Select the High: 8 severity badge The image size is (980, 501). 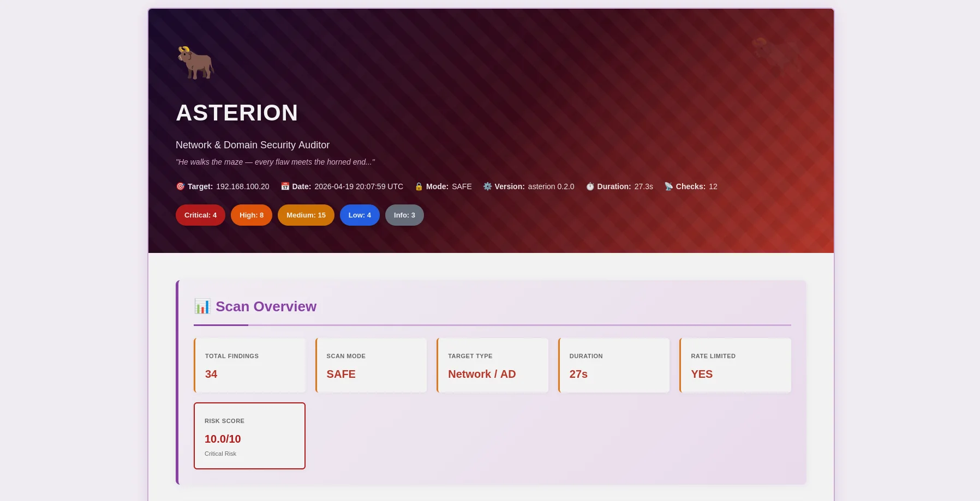(252, 215)
